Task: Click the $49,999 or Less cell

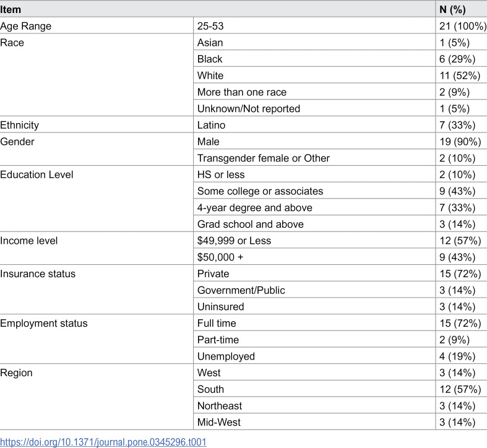Action: (234, 241)
